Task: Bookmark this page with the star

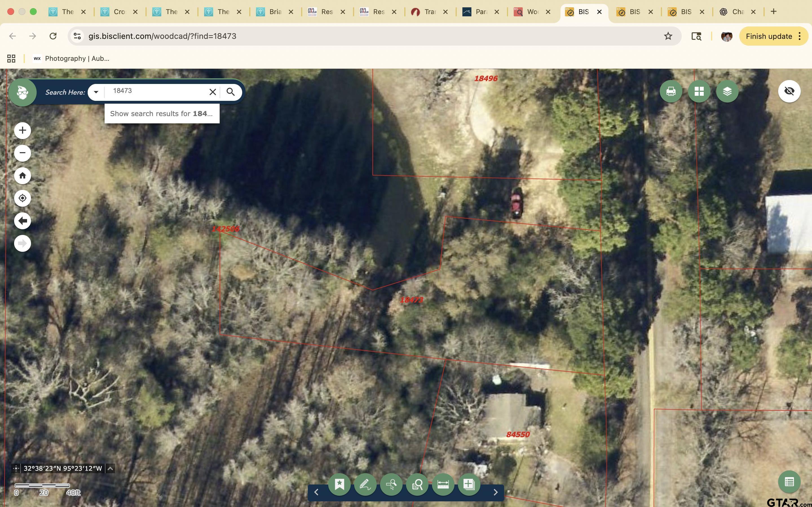Action: (x=668, y=36)
